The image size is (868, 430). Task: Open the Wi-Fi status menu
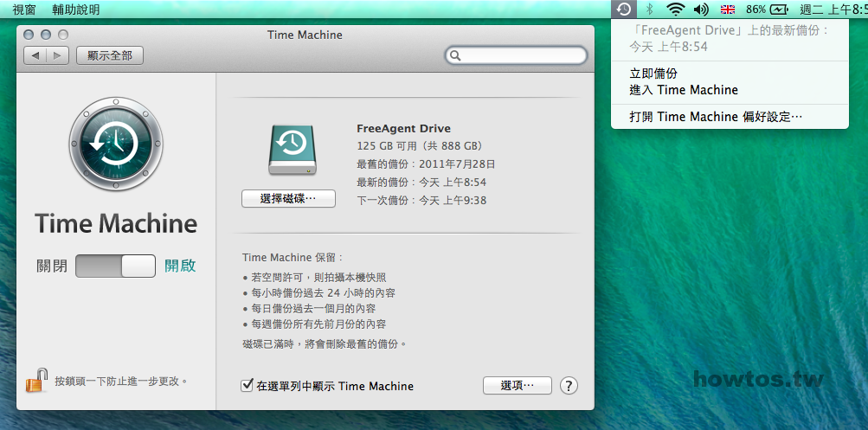click(675, 9)
